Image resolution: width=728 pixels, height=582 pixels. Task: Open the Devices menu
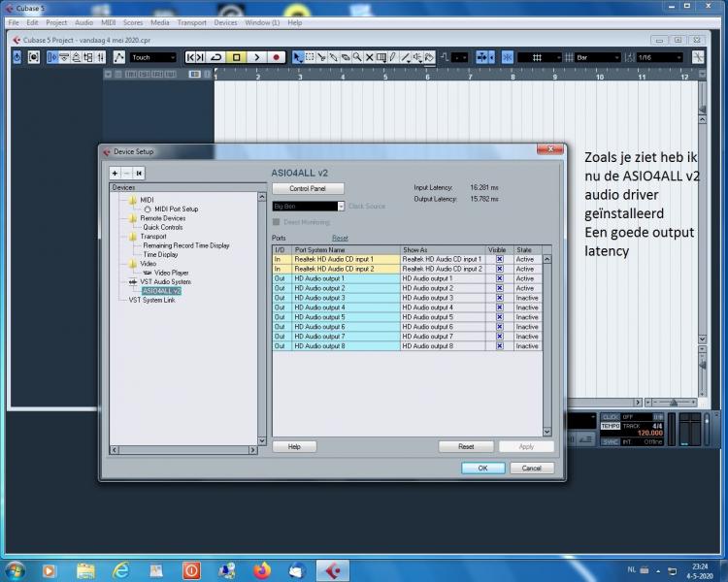pyautogui.click(x=225, y=22)
